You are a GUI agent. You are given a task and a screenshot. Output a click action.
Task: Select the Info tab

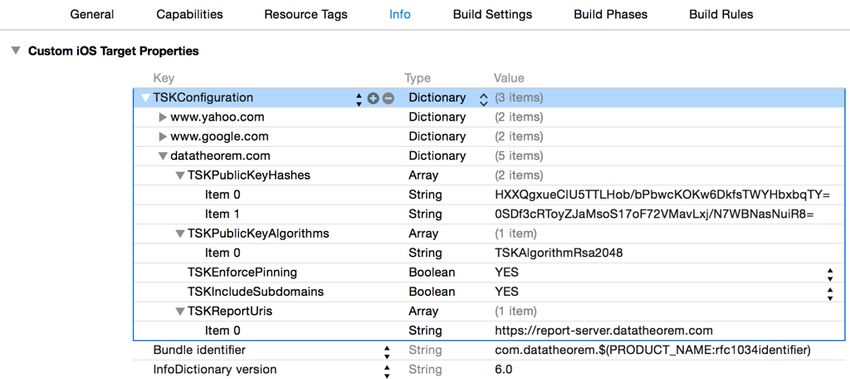click(x=400, y=15)
